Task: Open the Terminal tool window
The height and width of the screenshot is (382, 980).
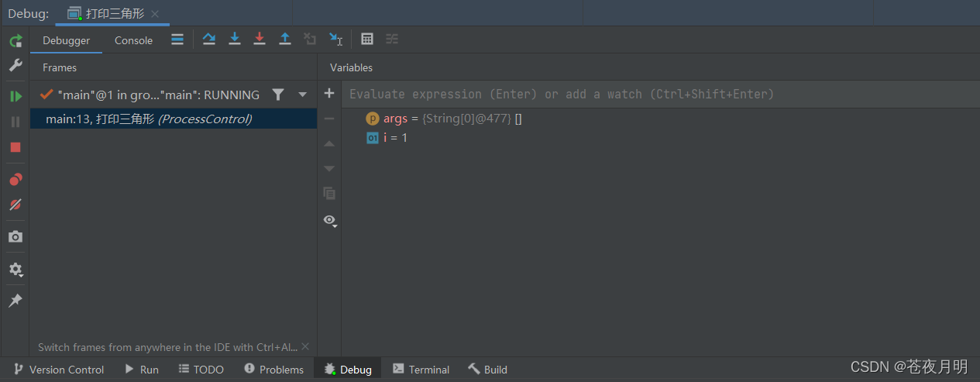Action: point(421,370)
